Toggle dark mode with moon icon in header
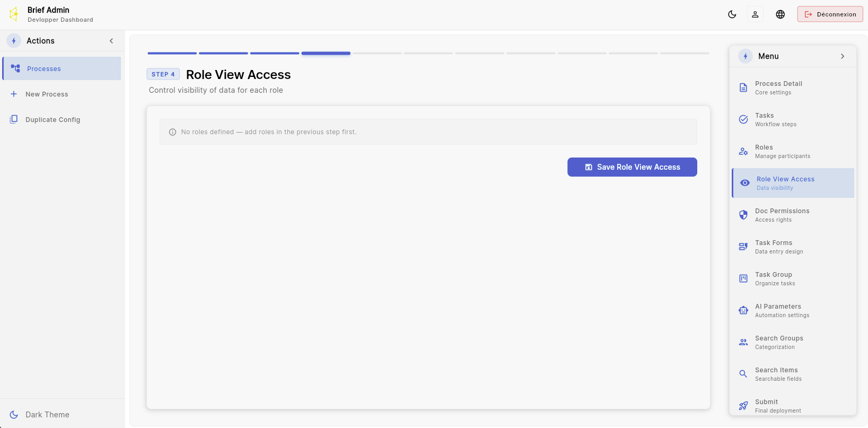The image size is (868, 428). click(x=732, y=14)
